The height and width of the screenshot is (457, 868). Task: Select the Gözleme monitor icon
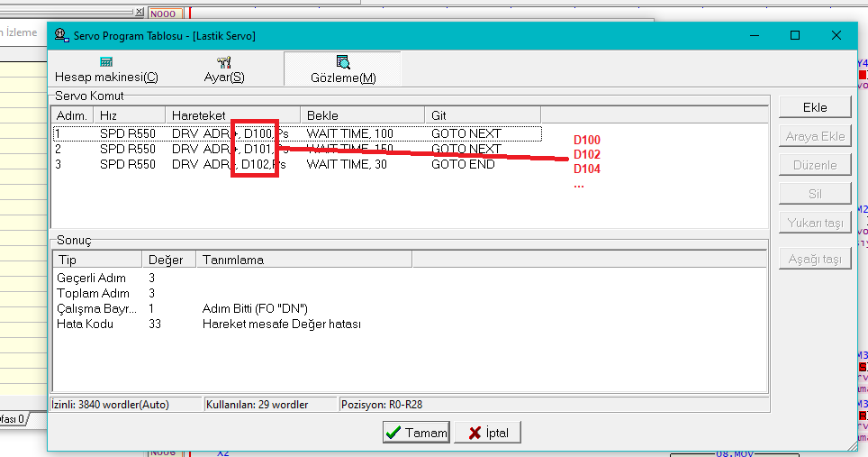pyautogui.click(x=343, y=62)
